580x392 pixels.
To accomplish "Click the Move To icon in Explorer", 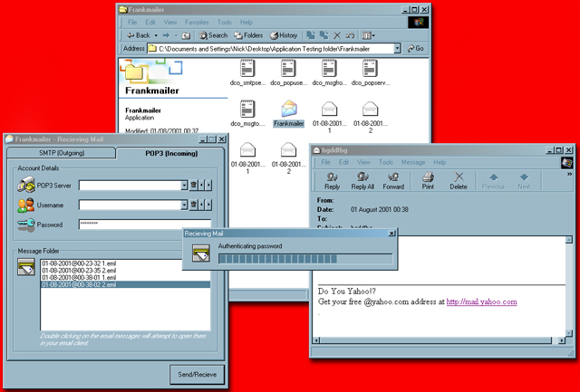I will click(311, 35).
